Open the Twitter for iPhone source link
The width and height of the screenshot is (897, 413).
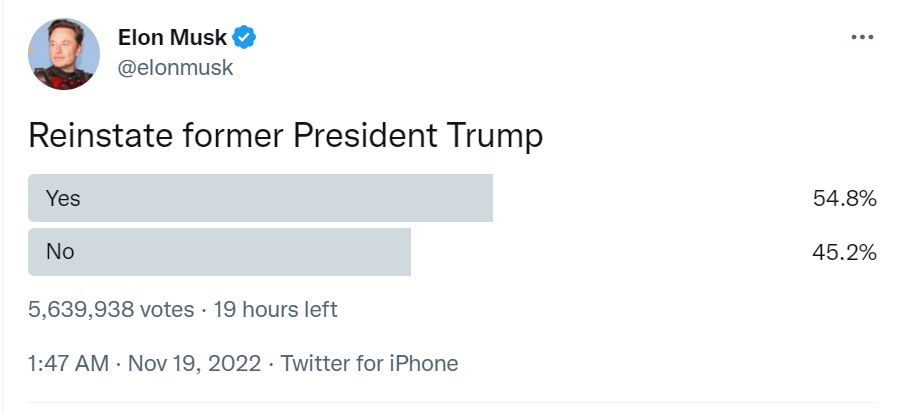click(x=369, y=363)
